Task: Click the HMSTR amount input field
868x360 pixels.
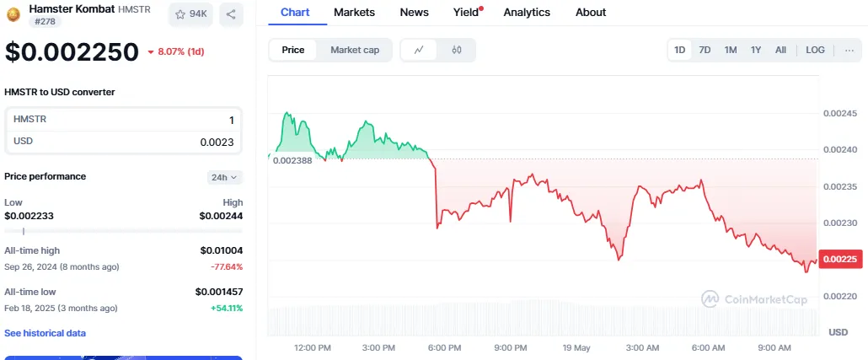Action: [123, 120]
